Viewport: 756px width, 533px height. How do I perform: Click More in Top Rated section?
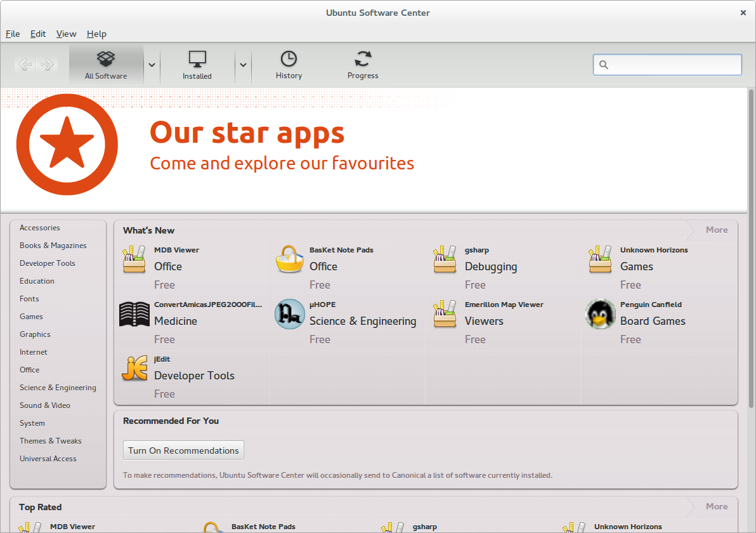tap(717, 506)
